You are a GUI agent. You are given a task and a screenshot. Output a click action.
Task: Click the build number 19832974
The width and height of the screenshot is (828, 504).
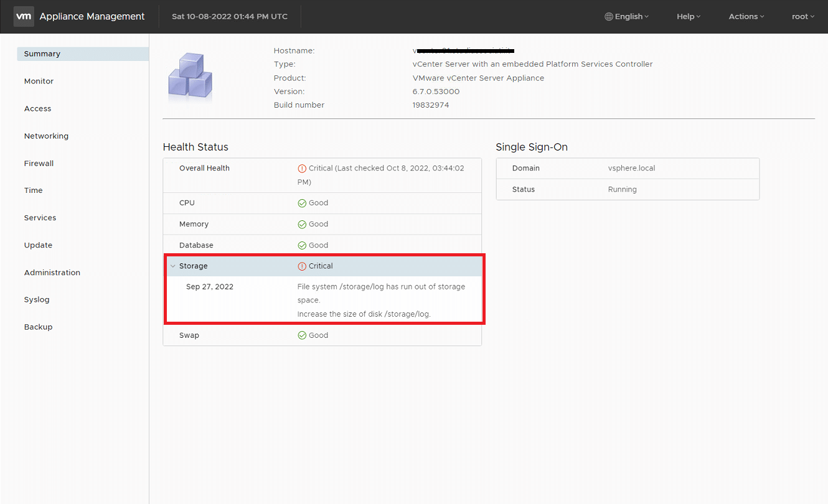431,105
